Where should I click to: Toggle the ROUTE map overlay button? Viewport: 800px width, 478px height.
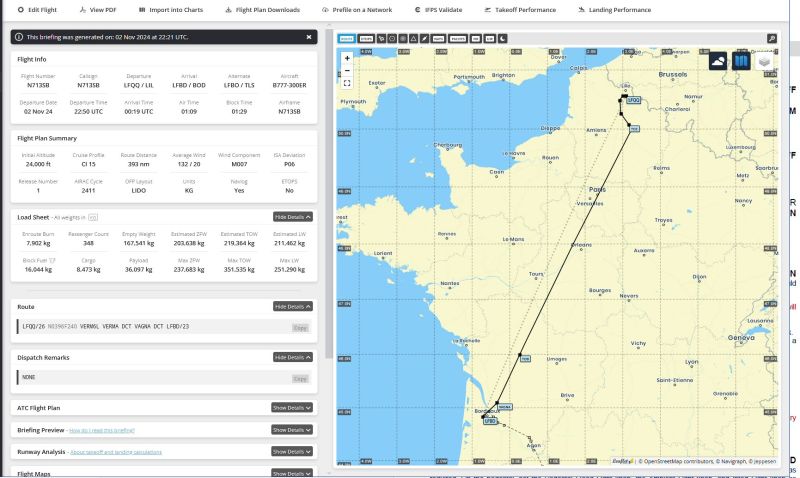(x=346, y=39)
